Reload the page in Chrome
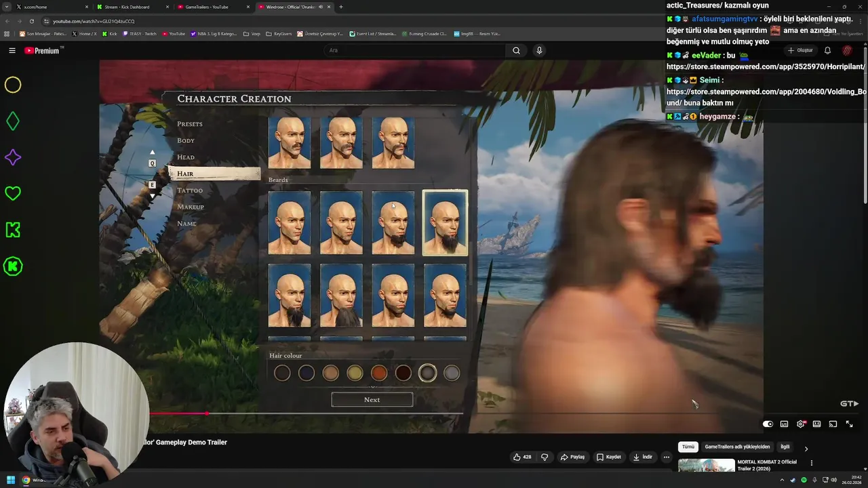 [x=31, y=21]
